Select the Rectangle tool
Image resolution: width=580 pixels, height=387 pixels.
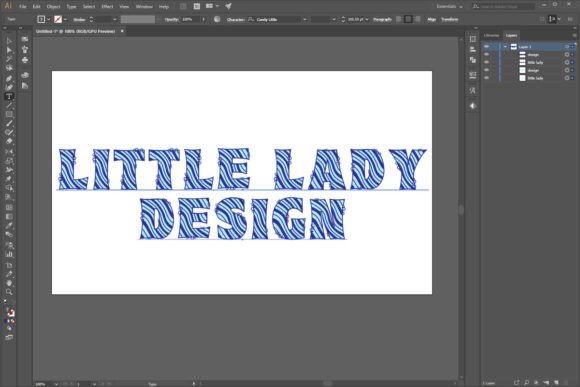(9, 115)
